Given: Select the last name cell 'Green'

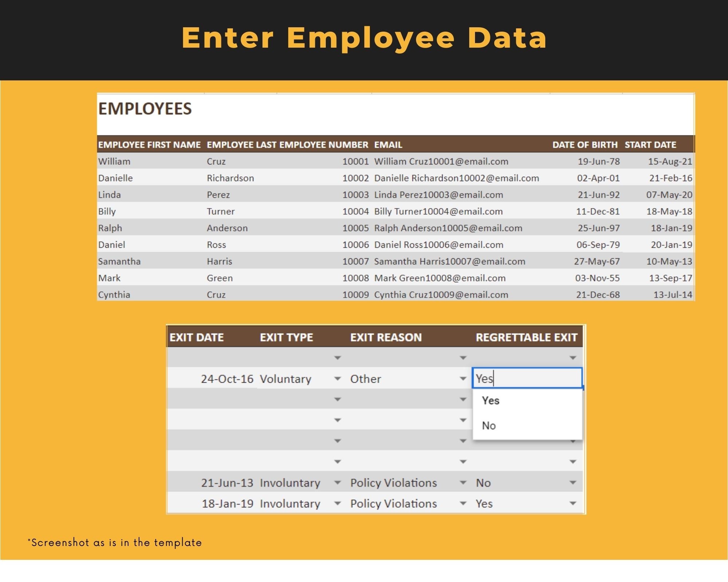Looking at the screenshot, I should [x=220, y=278].
